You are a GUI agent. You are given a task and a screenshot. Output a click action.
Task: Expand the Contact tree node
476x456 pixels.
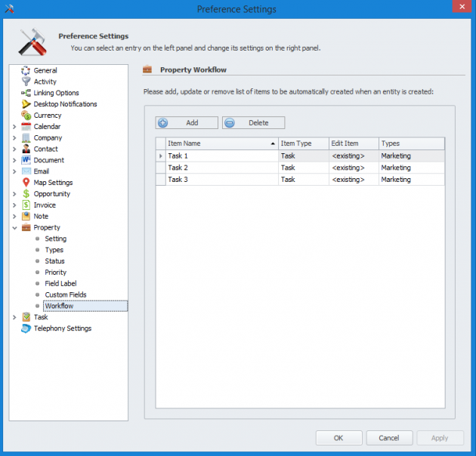pos(14,149)
